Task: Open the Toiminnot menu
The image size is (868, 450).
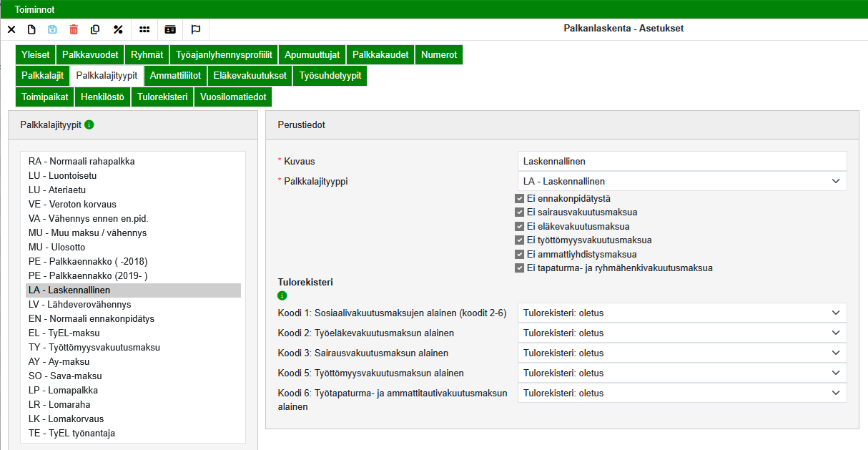Action: [x=35, y=9]
